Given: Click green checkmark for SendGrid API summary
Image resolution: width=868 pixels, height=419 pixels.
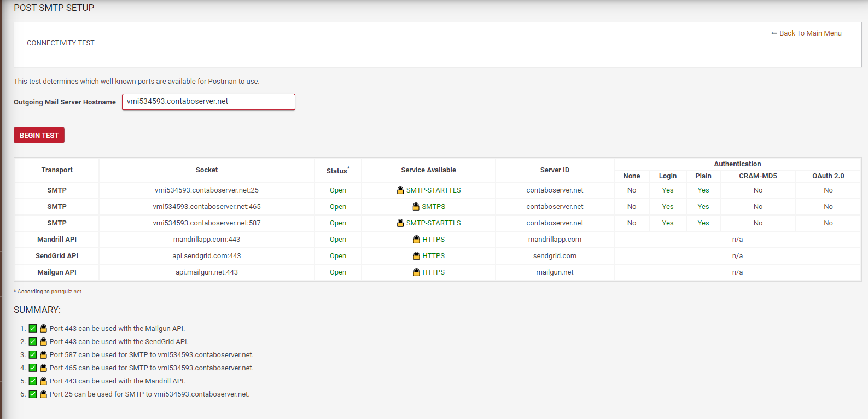Looking at the screenshot, I should [33, 342].
